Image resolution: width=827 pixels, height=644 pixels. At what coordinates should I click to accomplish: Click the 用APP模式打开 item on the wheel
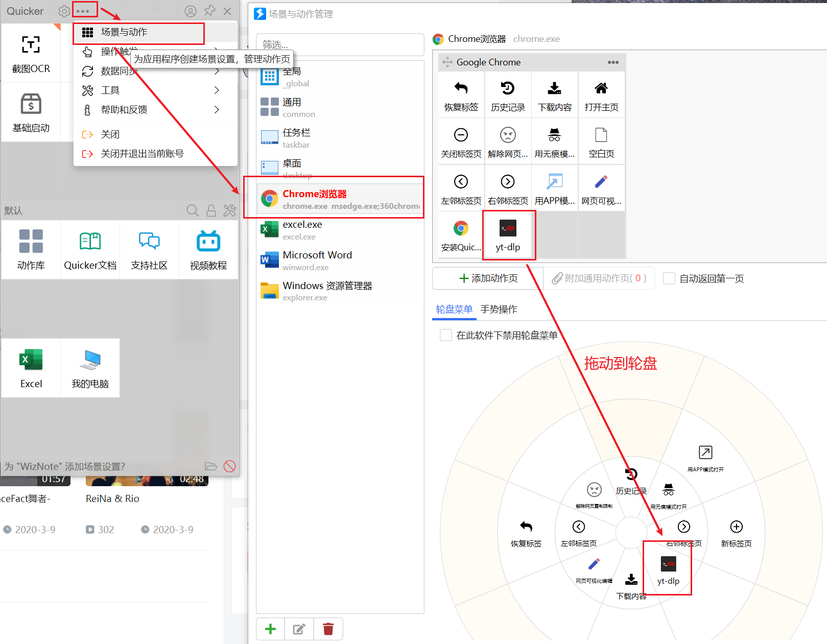coord(705,458)
